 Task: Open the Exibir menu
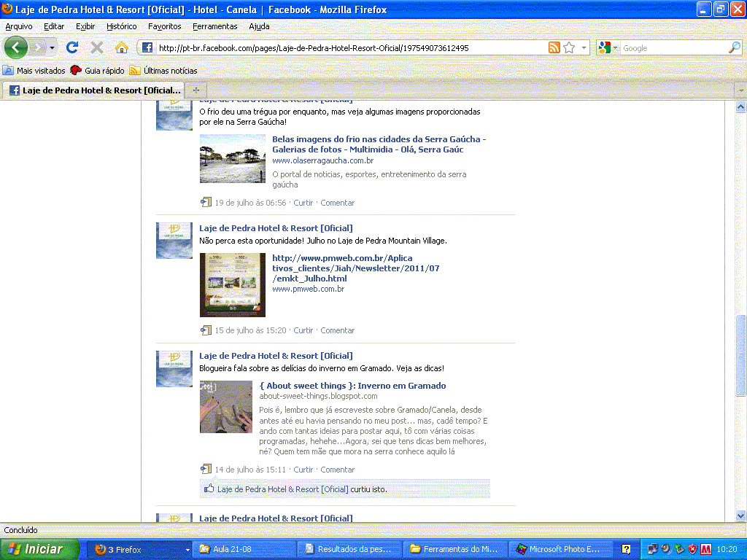(x=85, y=27)
